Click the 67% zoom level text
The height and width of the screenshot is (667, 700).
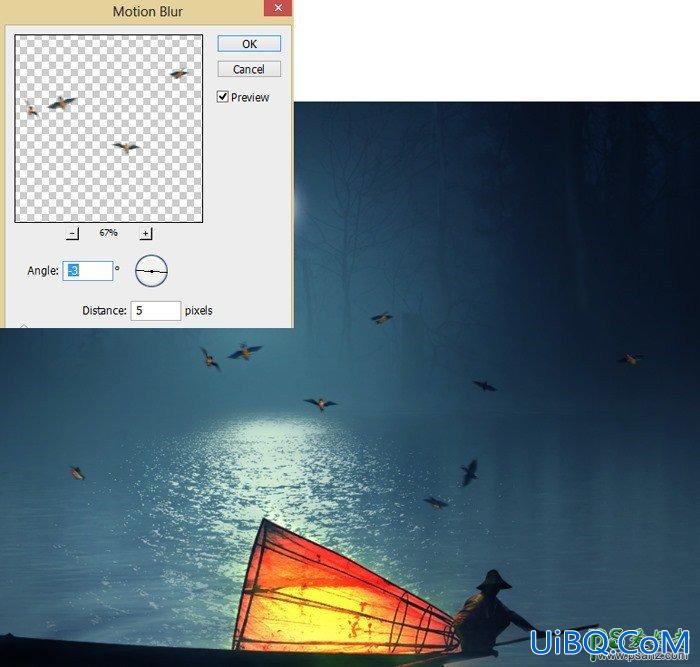pos(108,233)
